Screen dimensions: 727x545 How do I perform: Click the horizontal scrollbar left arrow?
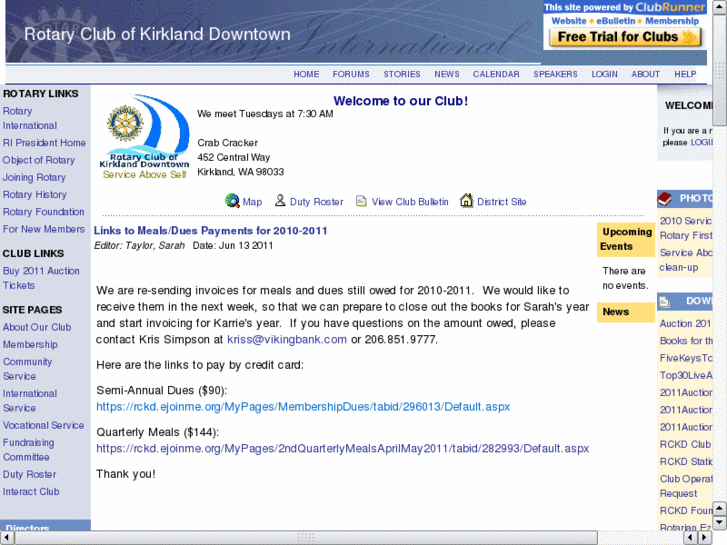coord(7,538)
